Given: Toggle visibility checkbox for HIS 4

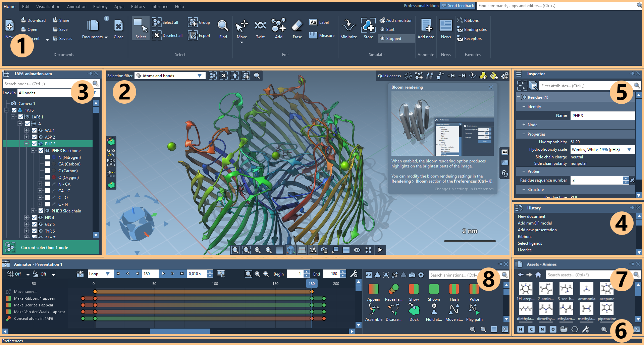Looking at the screenshot, I should tap(34, 218).
